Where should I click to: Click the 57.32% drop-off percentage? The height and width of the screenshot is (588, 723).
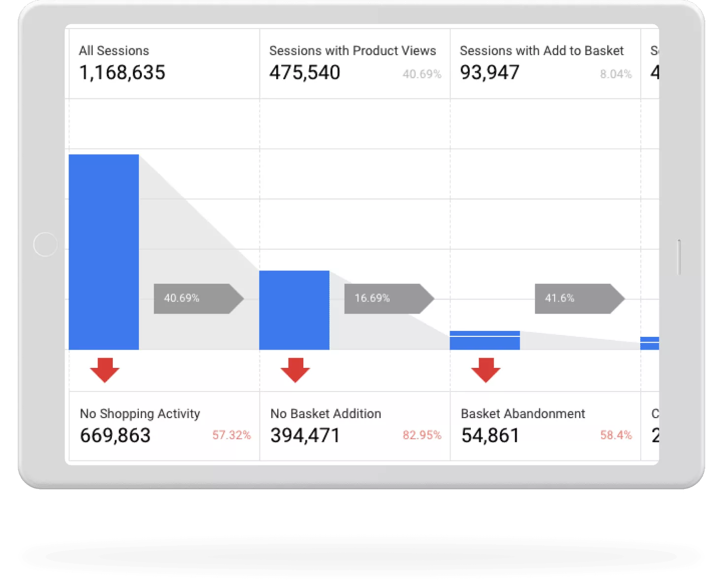pos(231,435)
